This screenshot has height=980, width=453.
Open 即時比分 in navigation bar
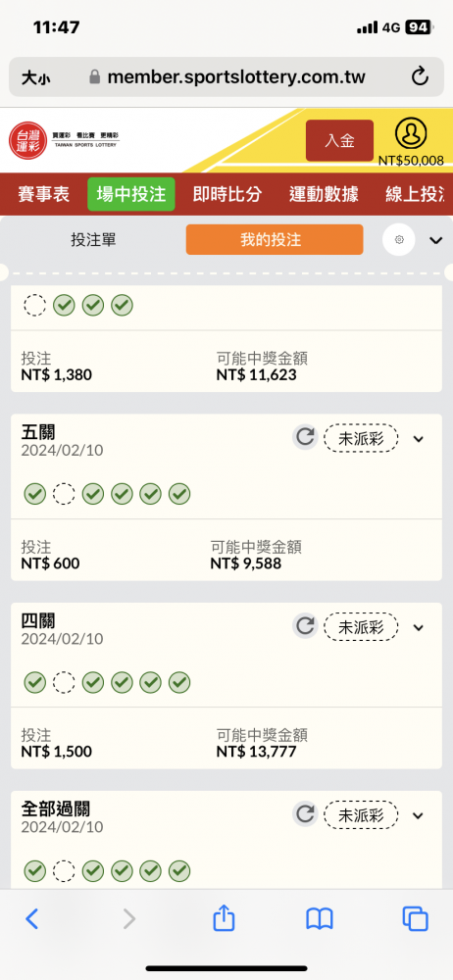(226, 194)
